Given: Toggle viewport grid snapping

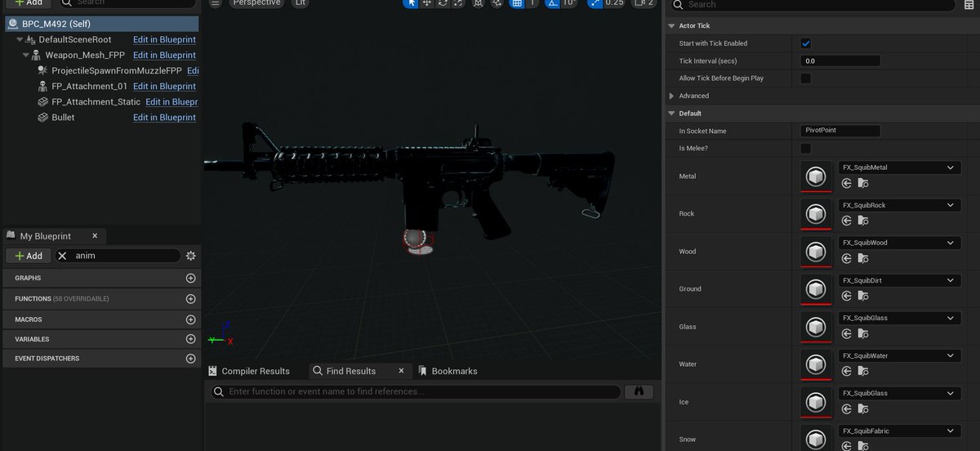Looking at the screenshot, I should 516,3.
